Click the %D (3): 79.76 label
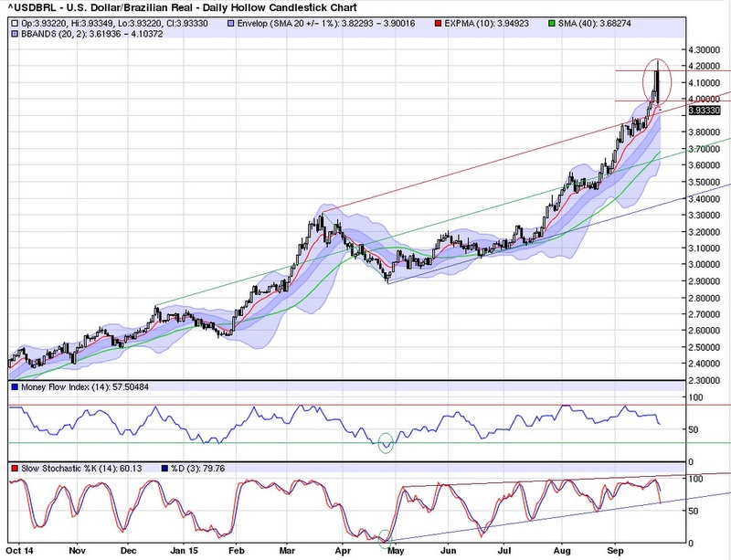The image size is (731, 560). [x=197, y=468]
